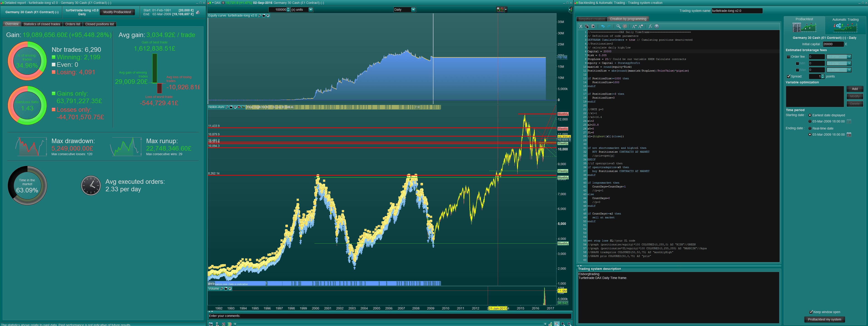
Task: Close the Volume indicator panel
Action: click(230, 289)
